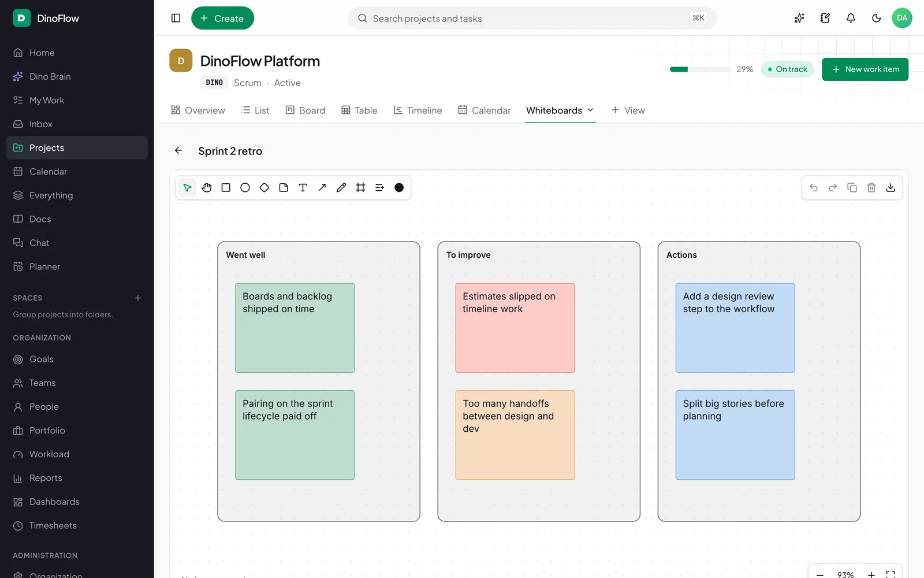
Task: Select the sticky note tool
Action: point(284,188)
